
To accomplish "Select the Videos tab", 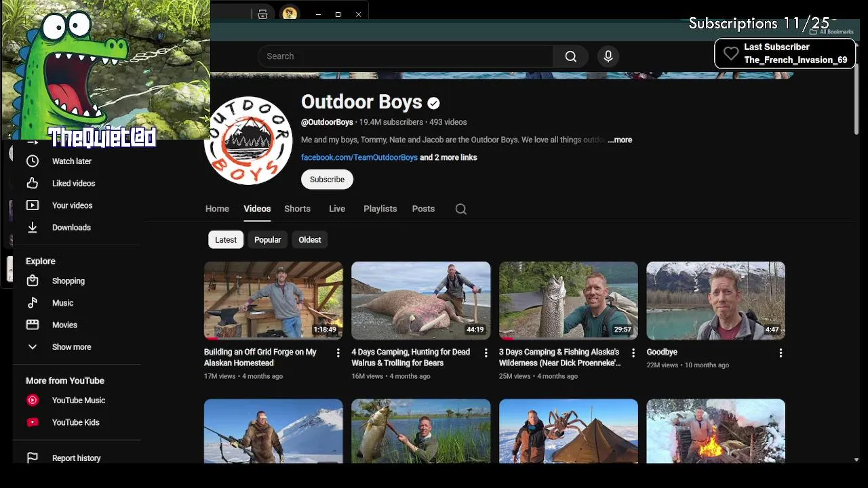I will (x=257, y=209).
